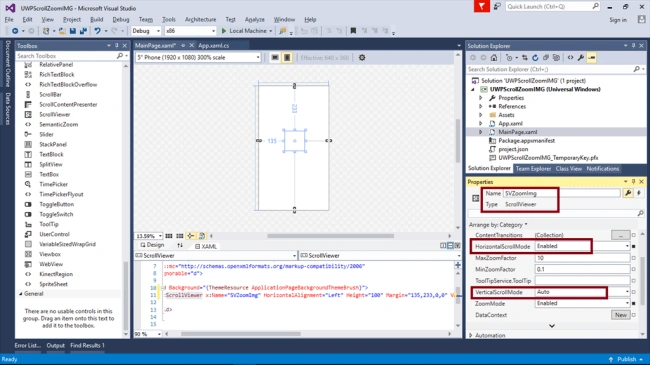Switch to Class View tab

pos(569,169)
